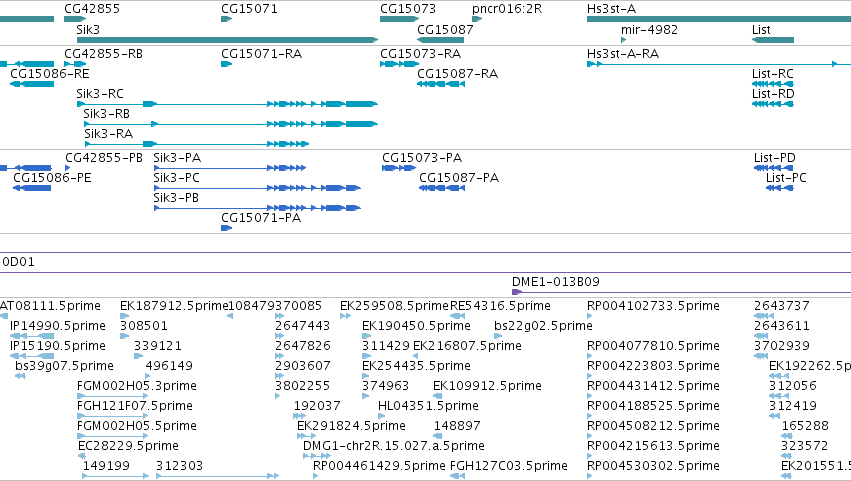Click the Hs3st-A gene label
The image size is (851, 481).
[611, 9]
